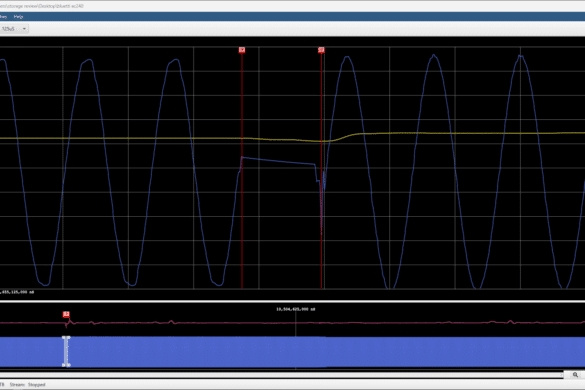Select the first red cursor flag atop the graph
This screenshot has width=585, height=390.
click(242, 50)
